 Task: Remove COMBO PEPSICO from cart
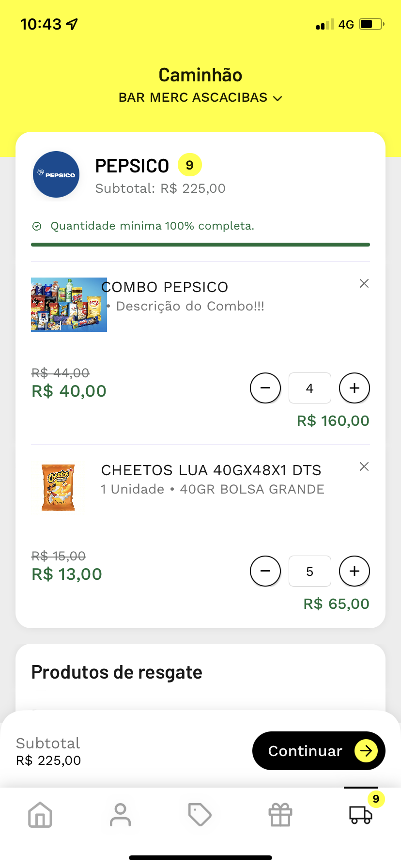point(364,283)
